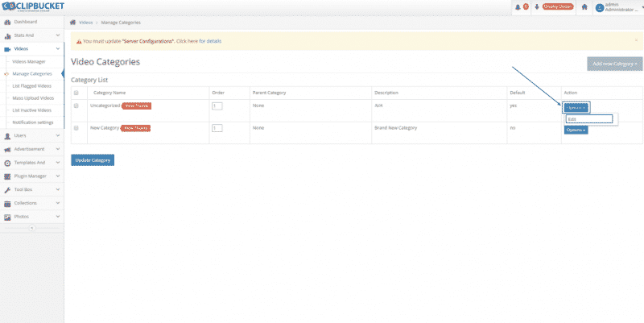Open notifications bell icon in header

[x=518, y=7]
